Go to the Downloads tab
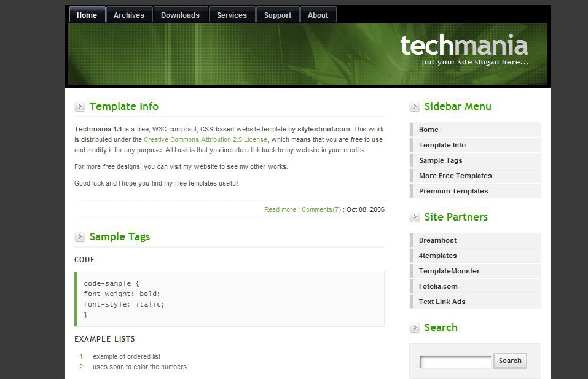Image resolution: width=588 pixels, height=379 pixels. click(x=180, y=15)
